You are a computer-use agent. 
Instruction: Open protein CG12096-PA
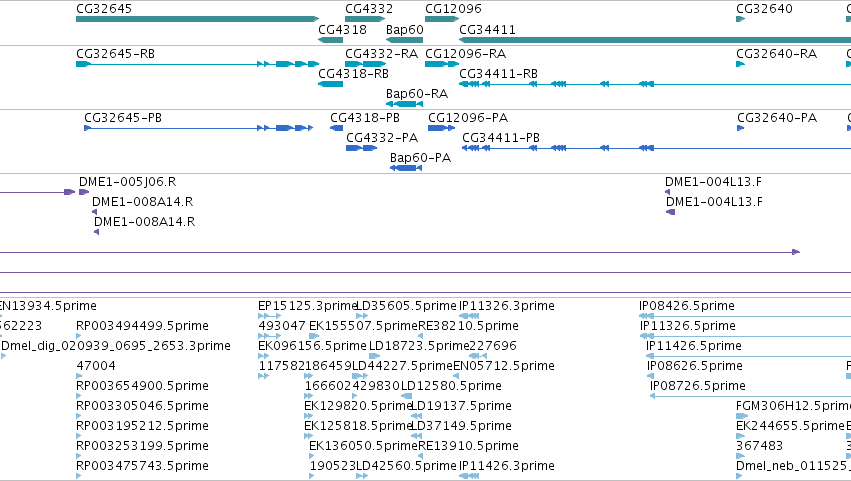tap(441, 128)
